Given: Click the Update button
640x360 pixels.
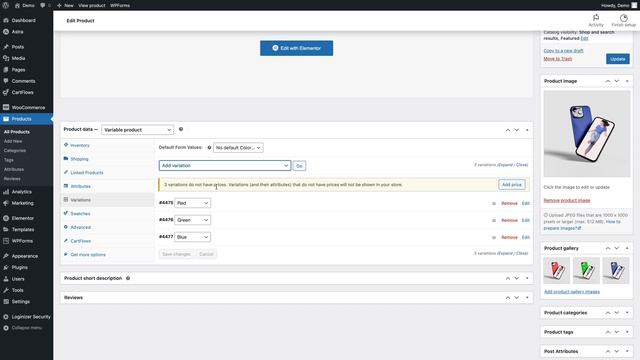Looking at the screenshot, I should (618, 59).
